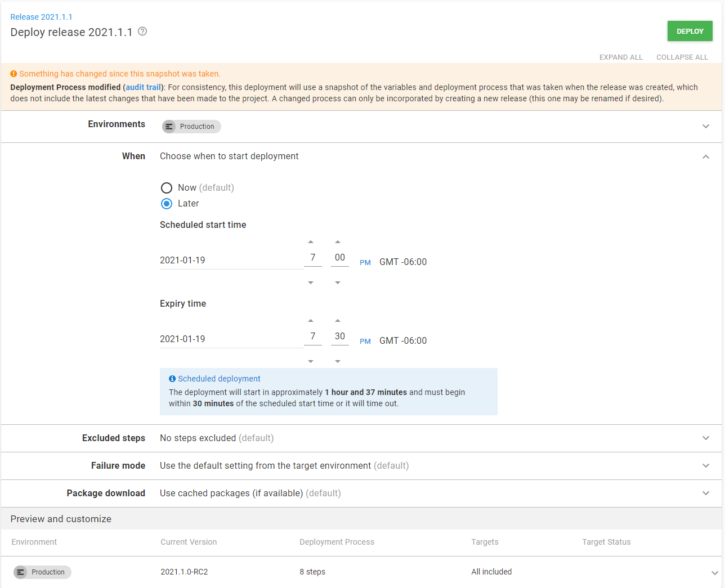The height and width of the screenshot is (588, 725).
Task: Select the Later radio button
Action: [x=167, y=204]
